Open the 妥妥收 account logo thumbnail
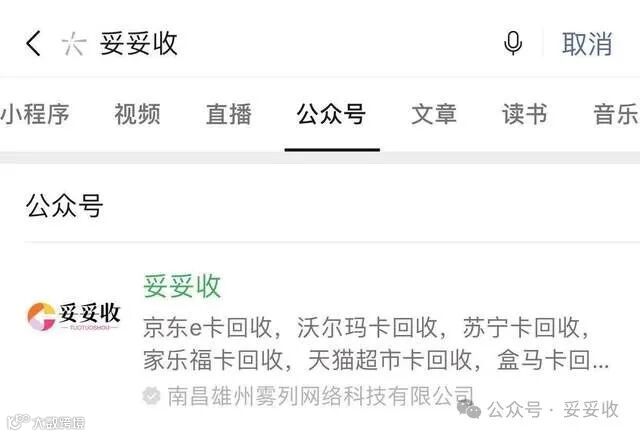640x436 pixels. pyautogui.click(x=74, y=316)
